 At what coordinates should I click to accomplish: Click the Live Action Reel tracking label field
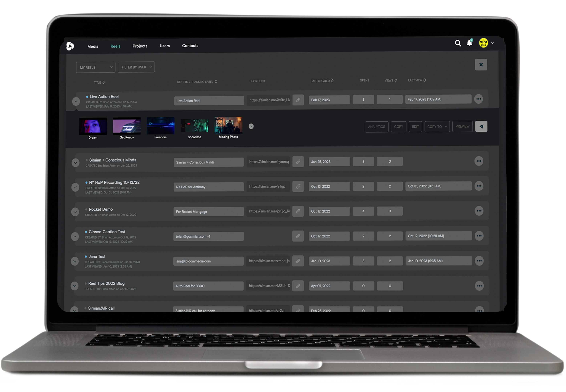[209, 101]
